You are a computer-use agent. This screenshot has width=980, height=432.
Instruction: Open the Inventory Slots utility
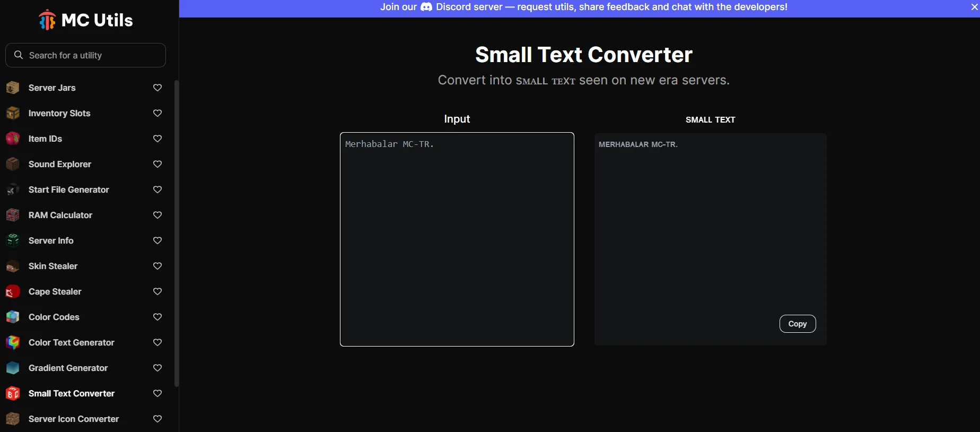59,113
